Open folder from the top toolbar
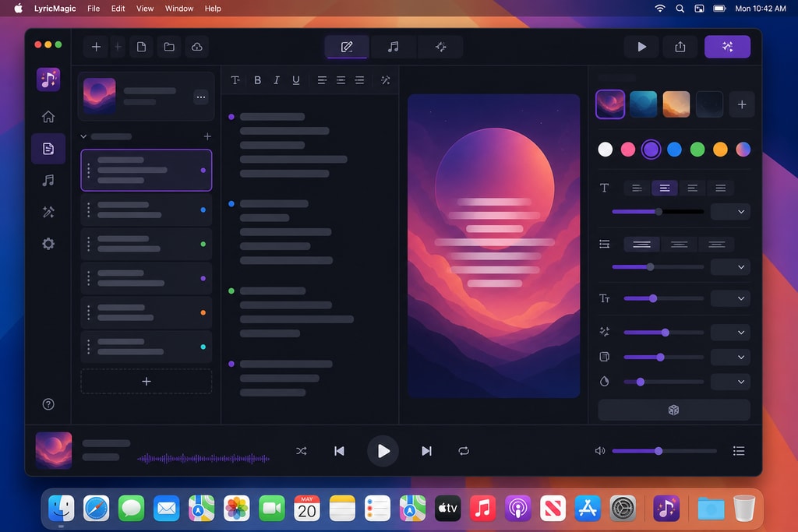This screenshot has height=532, width=798. [169, 47]
